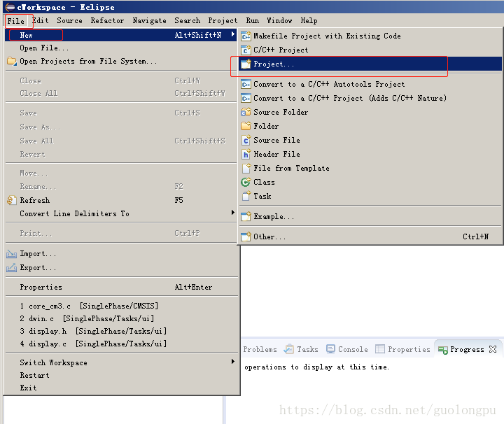Click the Properties view icon
The width and height of the screenshot is (504, 424).
click(x=380, y=349)
